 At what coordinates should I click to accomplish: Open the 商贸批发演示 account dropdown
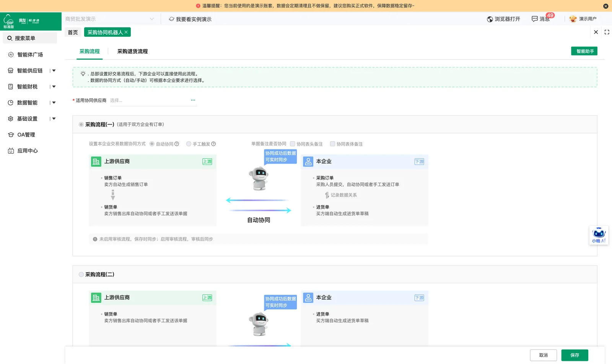click(x=110, y=19)
